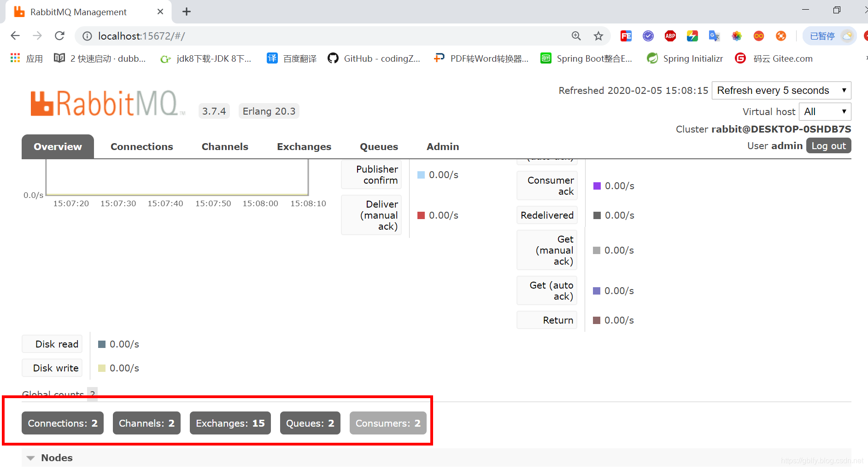Click the Deliver (manual ack) red swatch

[x=421, y=215]
